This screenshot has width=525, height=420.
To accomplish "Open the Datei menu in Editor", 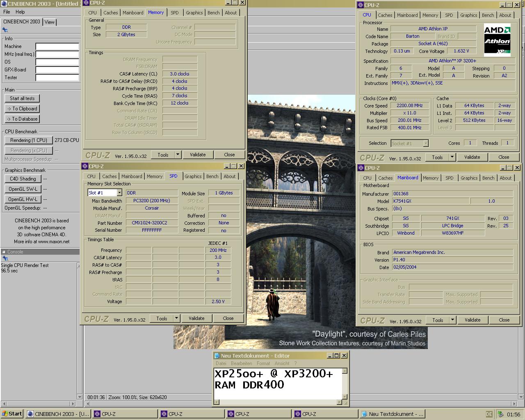I will [221, 363].
